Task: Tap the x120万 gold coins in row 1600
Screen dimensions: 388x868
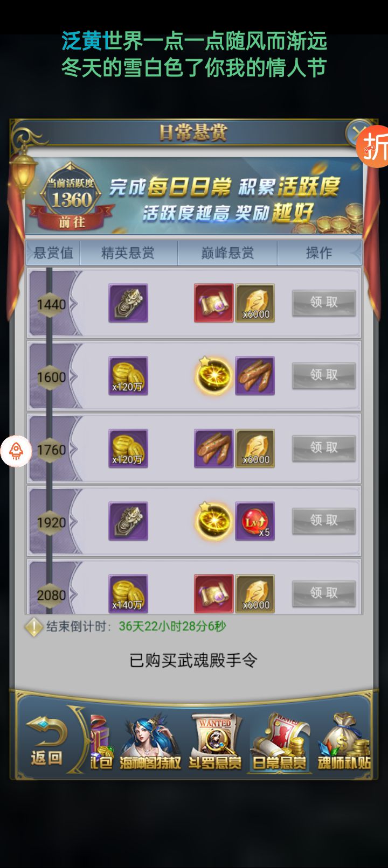Action: click(x=128, y=376)
